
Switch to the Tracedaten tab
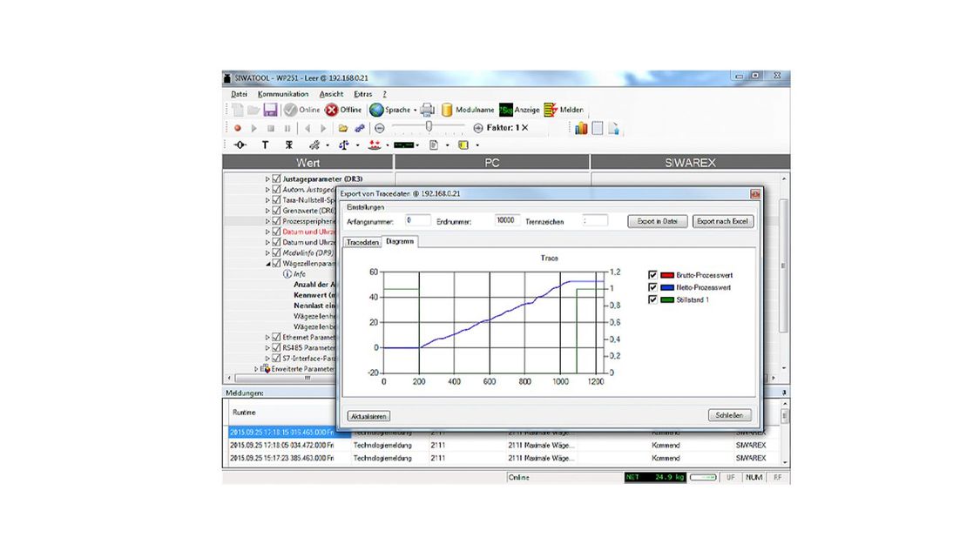tap(362, 242)
